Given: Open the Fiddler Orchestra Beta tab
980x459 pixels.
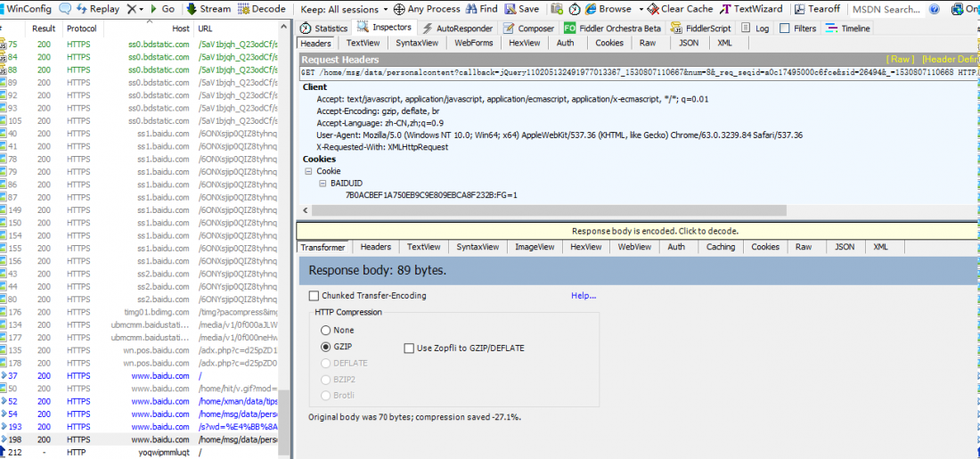Looking at the screenshot, I should 613,29.
